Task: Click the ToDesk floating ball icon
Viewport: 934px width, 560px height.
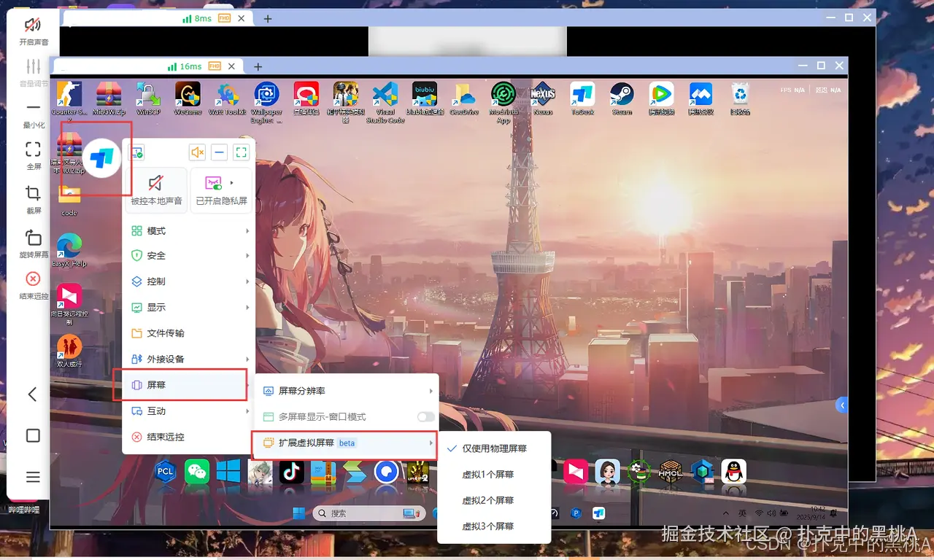Action: coord(102,158)
